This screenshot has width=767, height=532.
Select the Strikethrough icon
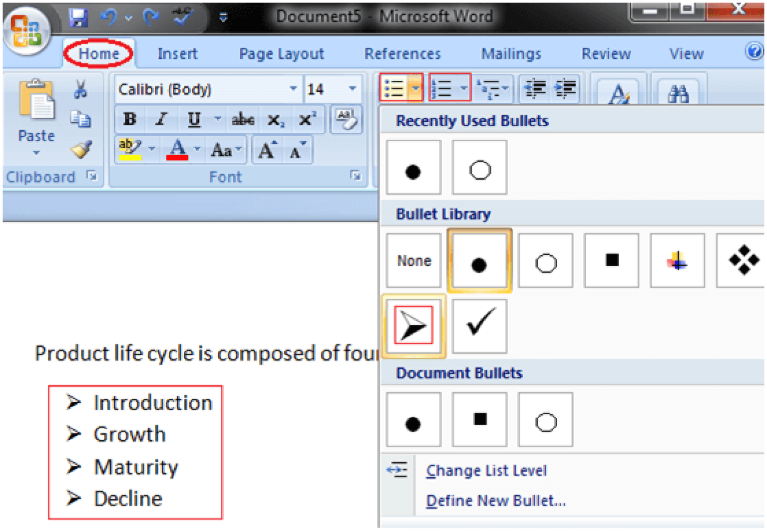coord(242,119)
